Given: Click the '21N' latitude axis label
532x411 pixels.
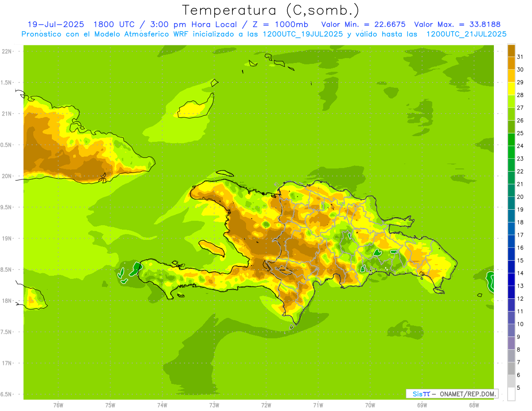Looking at the screenshot, I should point(6,114).
